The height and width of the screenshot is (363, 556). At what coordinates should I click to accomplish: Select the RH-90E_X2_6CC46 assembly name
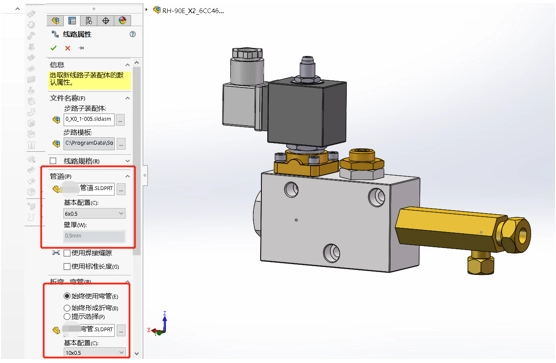click(x=193, y=11)
